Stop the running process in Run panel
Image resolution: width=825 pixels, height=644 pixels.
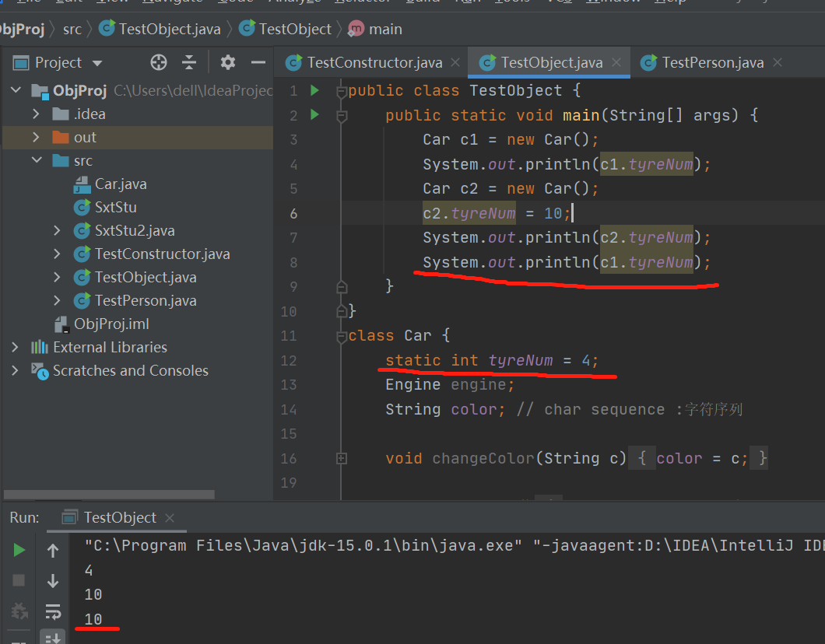(x=19, y=580)
